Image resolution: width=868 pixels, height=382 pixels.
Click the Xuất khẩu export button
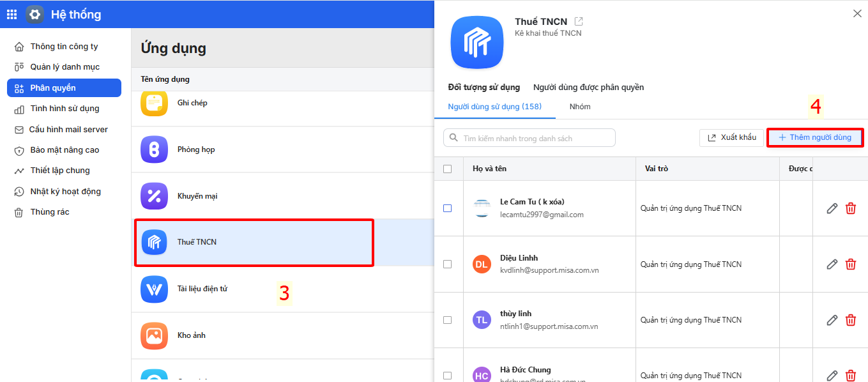[732, 137]
